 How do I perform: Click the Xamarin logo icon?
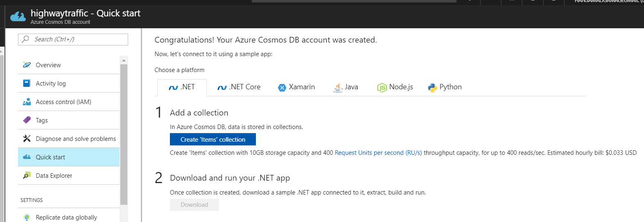click(x=282, y=87)
